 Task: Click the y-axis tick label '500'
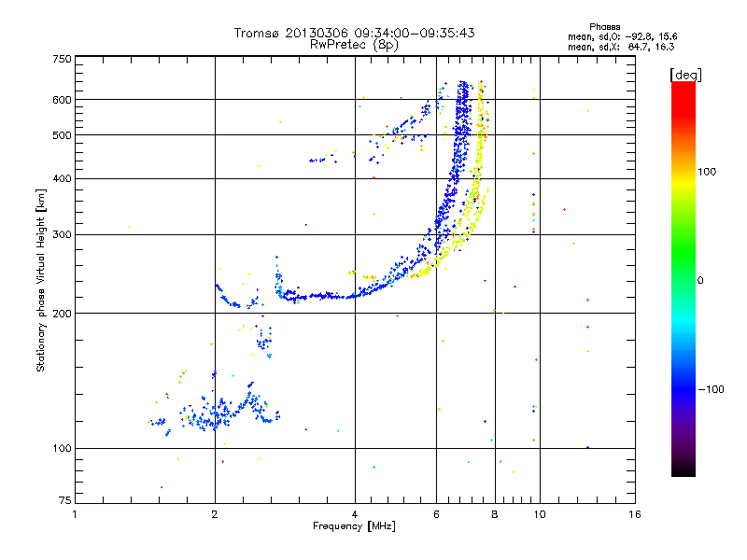(62, 135)
